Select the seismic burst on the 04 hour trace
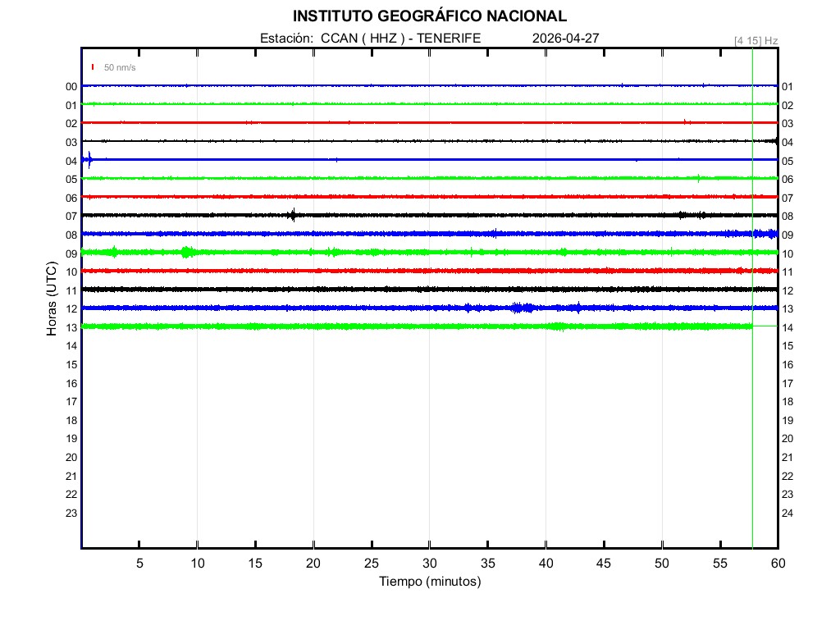 coord(89,159)
